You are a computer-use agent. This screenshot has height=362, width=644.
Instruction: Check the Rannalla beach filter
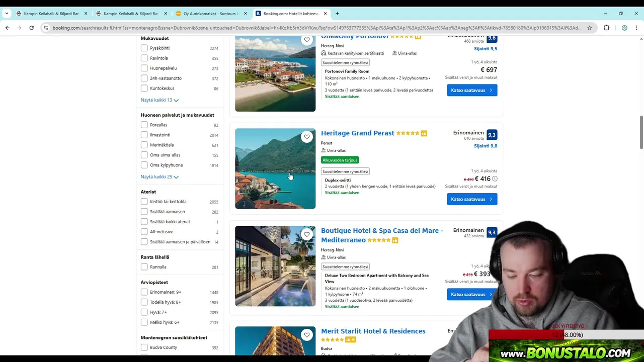pyautogui.click(x=144, y=267)
